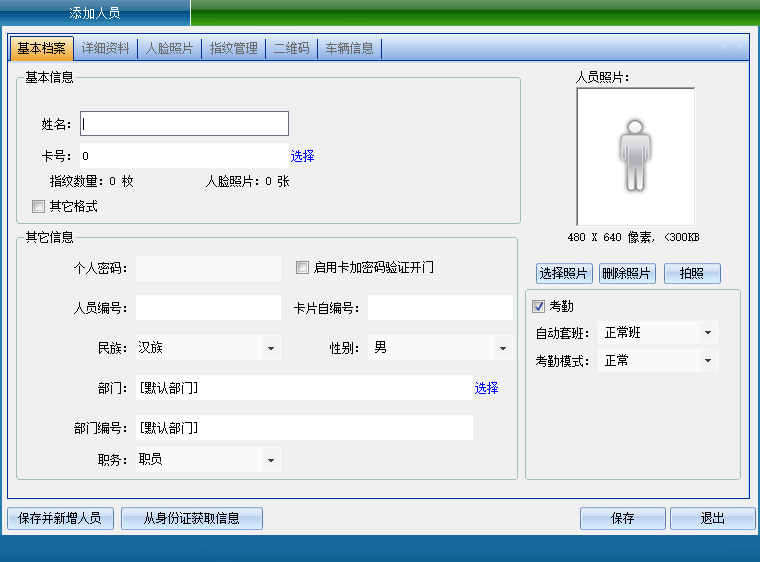The width and height of the screenshot is (760, 562).
Task: Enable the 其它格式 checkbox
Action: point(39,207)
